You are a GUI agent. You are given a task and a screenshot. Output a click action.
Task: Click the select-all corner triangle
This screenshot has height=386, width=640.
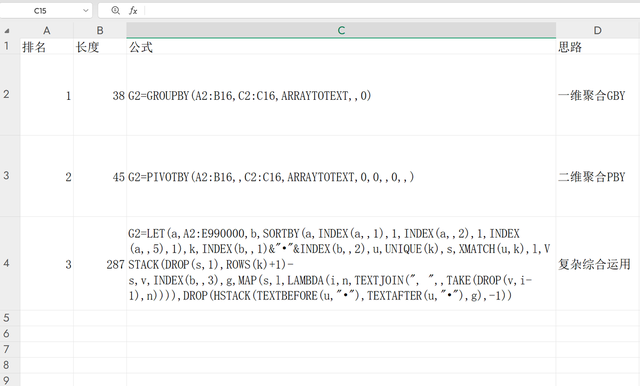(7, 31)
